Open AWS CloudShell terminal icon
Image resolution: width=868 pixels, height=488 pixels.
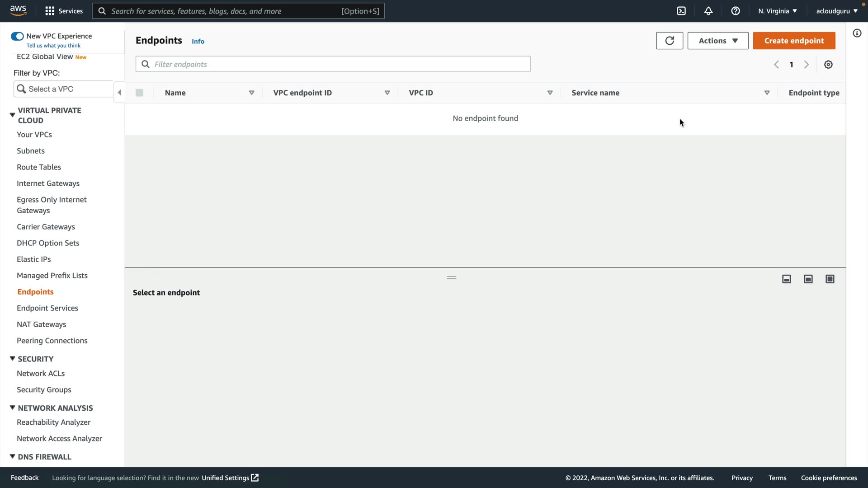681,11
